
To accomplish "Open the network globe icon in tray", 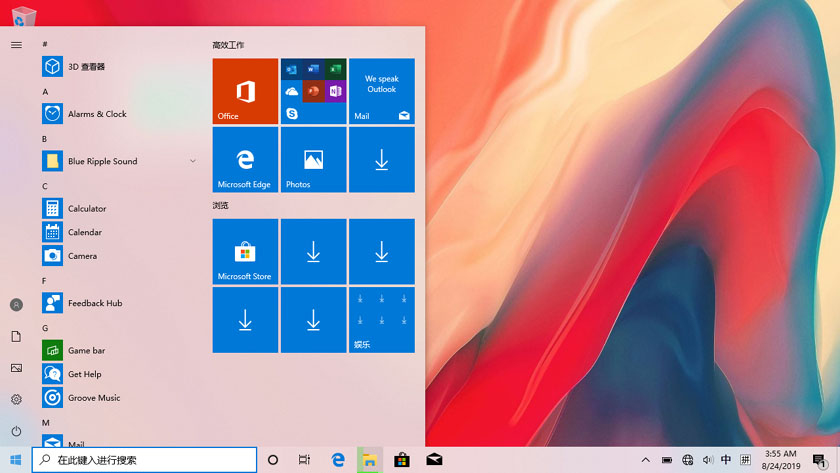I will 687,460.
